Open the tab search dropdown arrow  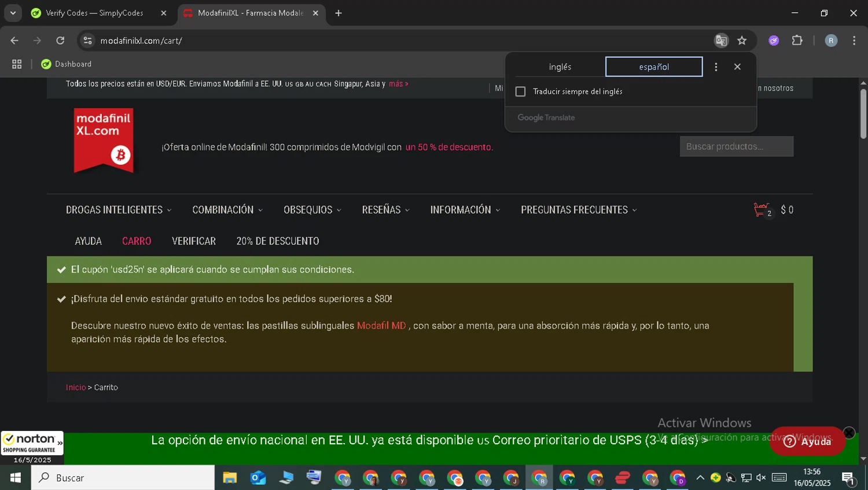[x=13, y=13]
